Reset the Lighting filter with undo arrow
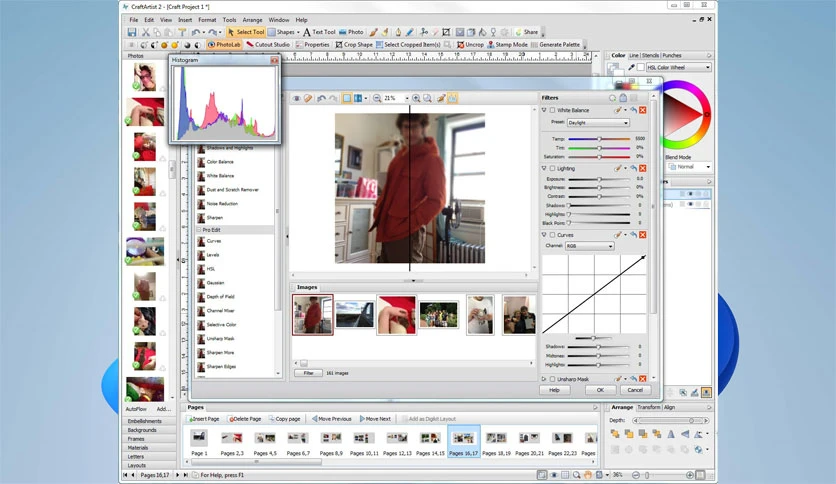 (633, 168)
